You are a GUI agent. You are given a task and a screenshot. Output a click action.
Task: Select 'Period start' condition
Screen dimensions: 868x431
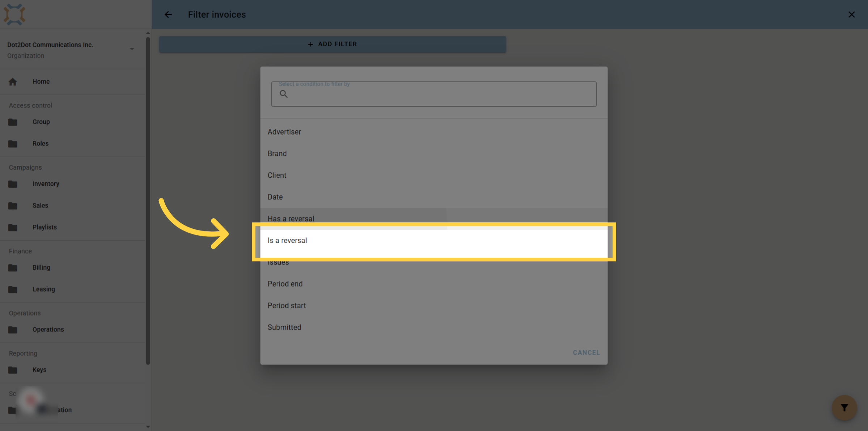click(434, 306)
